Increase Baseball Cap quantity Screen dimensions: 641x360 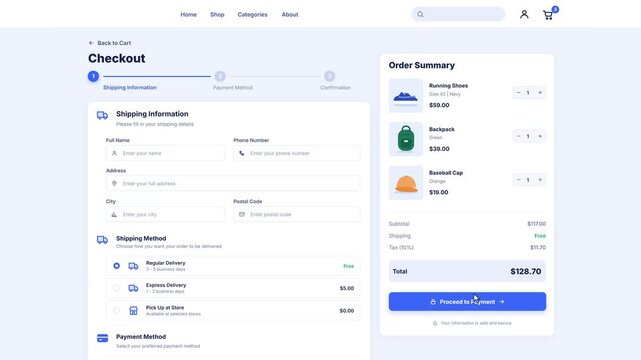point(540,180)
